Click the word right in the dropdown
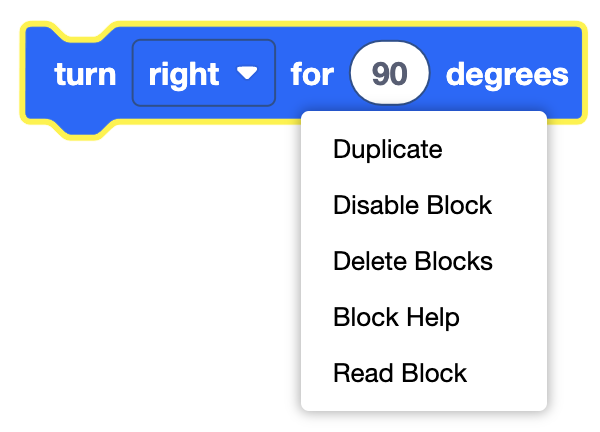This screenshot has height=432, width=600. [185, 74]
